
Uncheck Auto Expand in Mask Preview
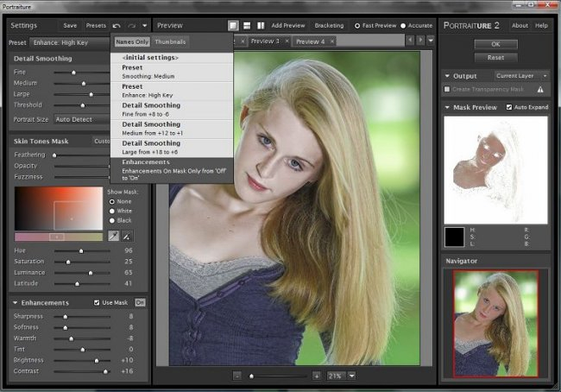point(510,107)
